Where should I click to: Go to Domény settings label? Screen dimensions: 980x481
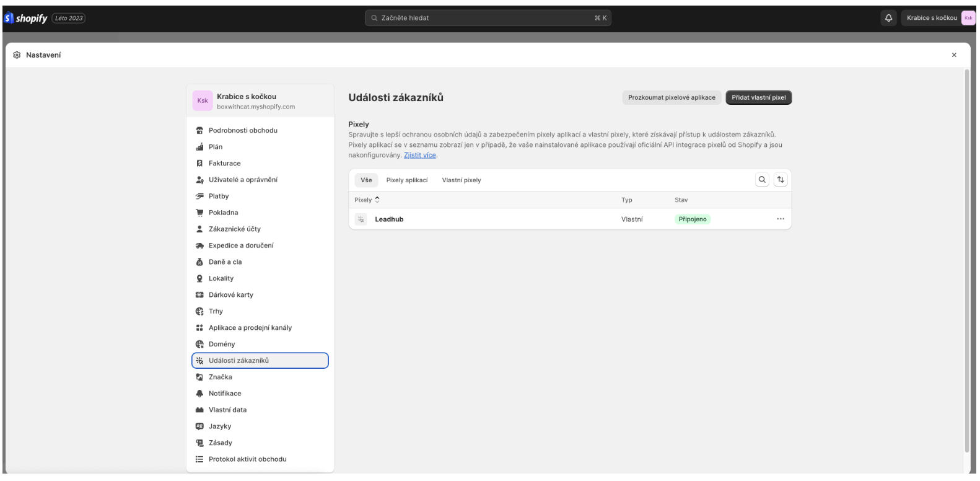pos(222,344)
